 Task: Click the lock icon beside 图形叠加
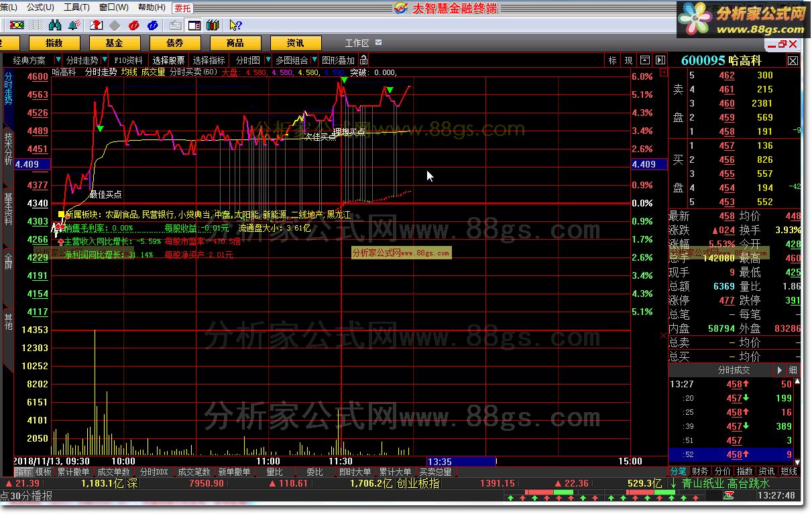[x=363, y=60]
